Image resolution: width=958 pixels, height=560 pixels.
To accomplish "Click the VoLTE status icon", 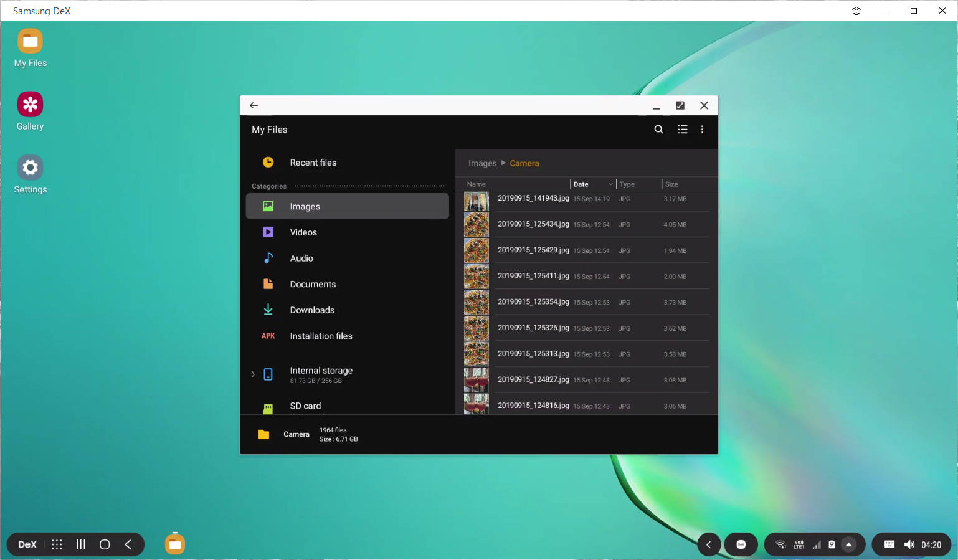I will tap(799, 544).
